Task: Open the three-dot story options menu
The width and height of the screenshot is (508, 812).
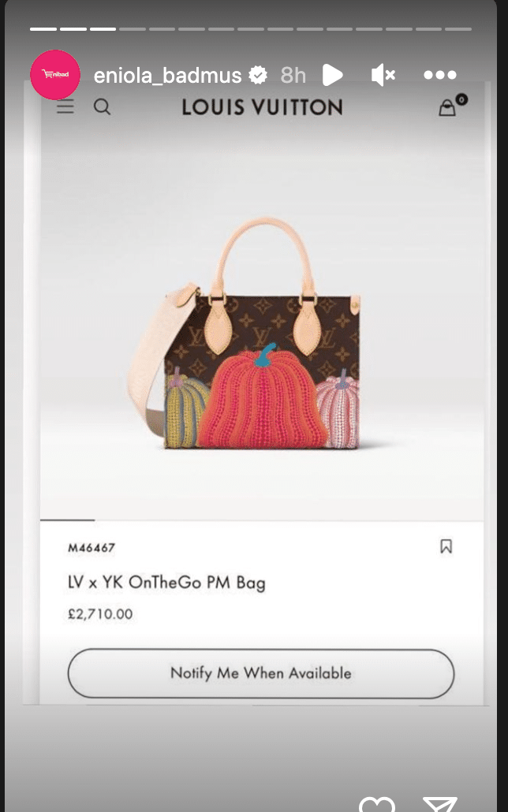Action: [x=439, y=75]
